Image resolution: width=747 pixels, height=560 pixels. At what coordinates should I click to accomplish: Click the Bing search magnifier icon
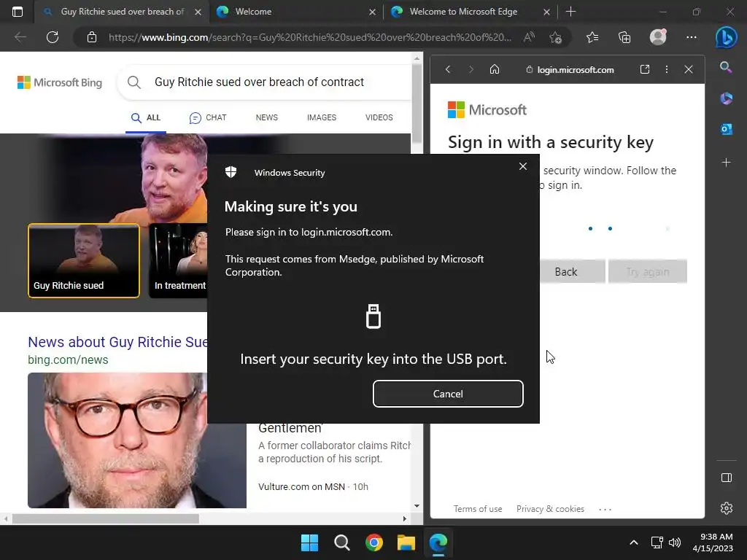[x=134, y=82]
